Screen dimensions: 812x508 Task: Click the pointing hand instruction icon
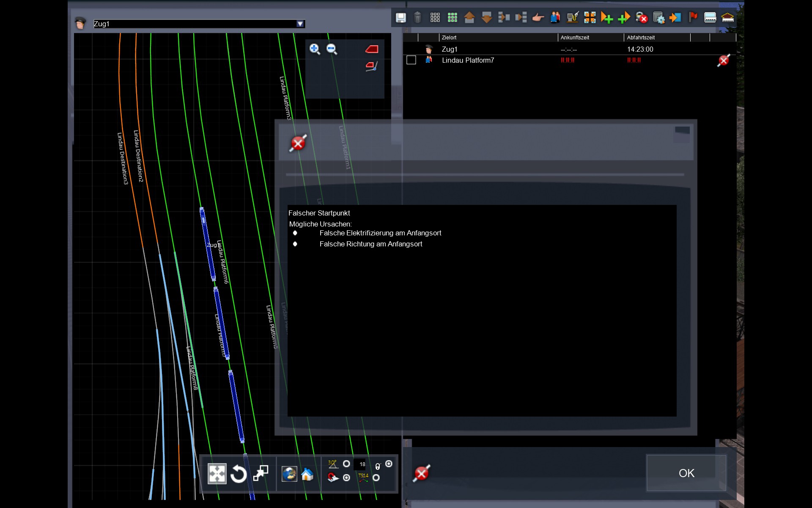pos(538,17)
